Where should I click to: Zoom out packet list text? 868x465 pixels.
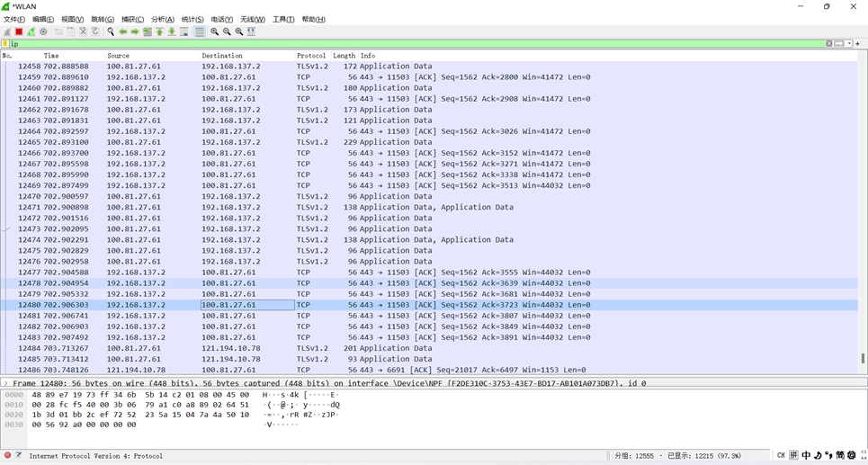tap(227, 31)
